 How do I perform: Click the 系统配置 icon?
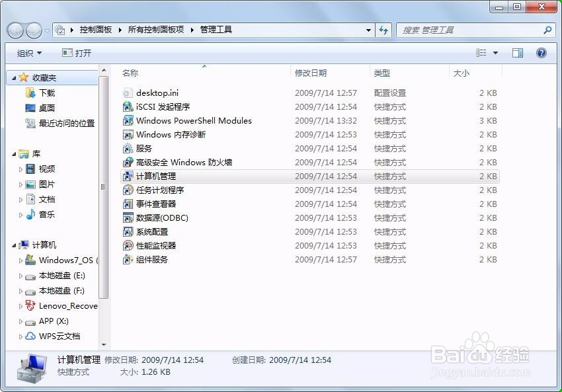[x=128, y=232]
